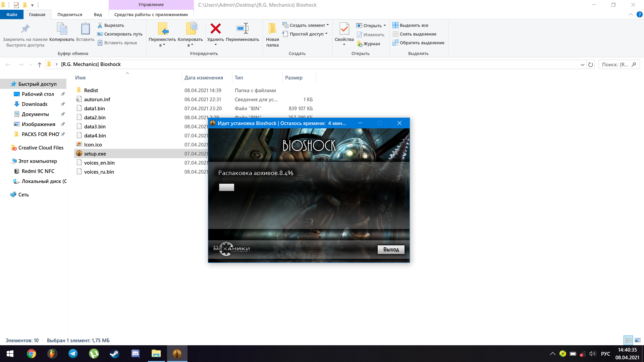644x362 pixels.
Task: Open the History (Журнал) command
Action: point(368,44)
